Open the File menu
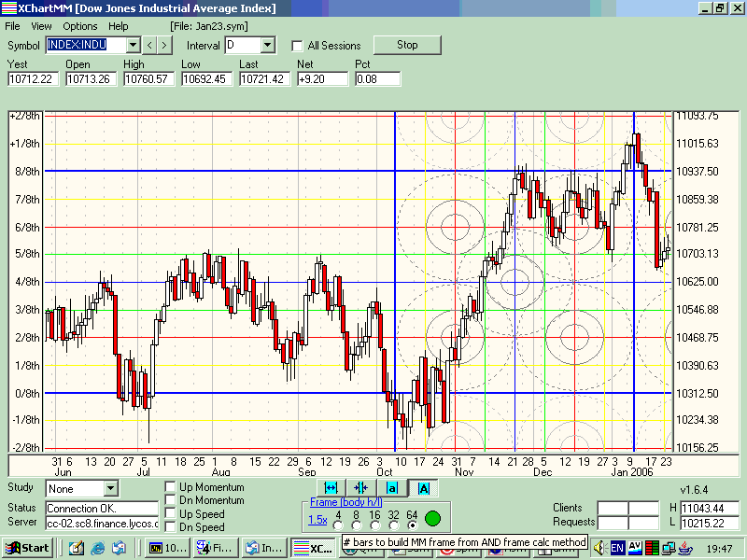 (x=13, y=26)
